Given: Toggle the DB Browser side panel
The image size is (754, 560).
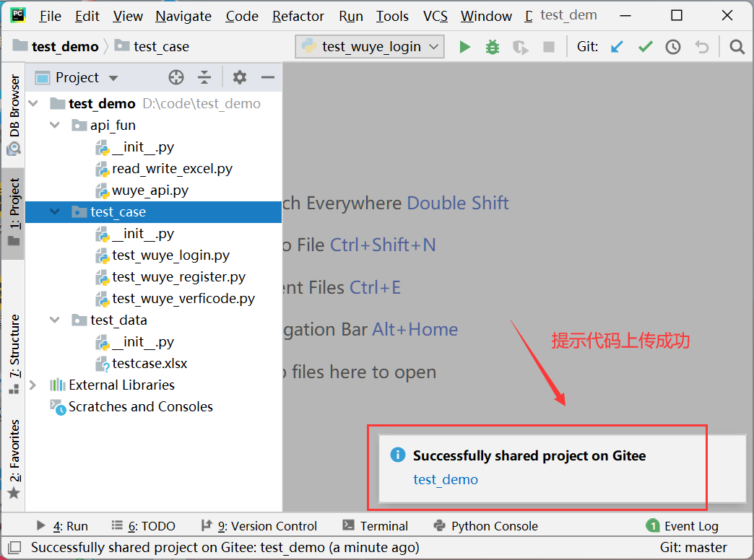Looking at the screenshot, I should tap(14, 114).
